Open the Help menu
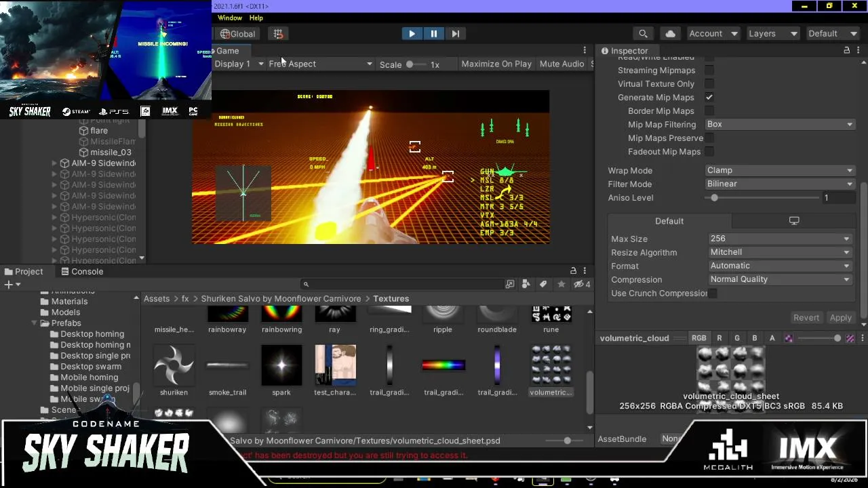Screen dimensions: 868x488 [256, 18]
